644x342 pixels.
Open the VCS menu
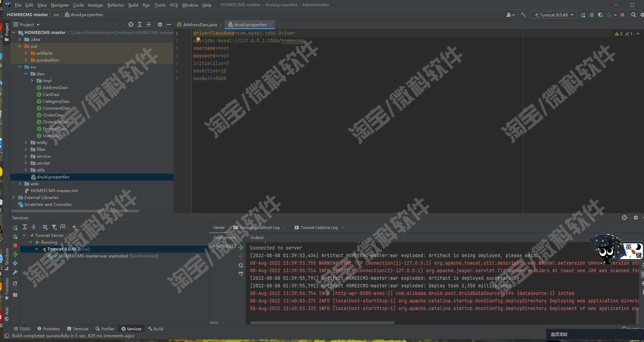point(174,5)
